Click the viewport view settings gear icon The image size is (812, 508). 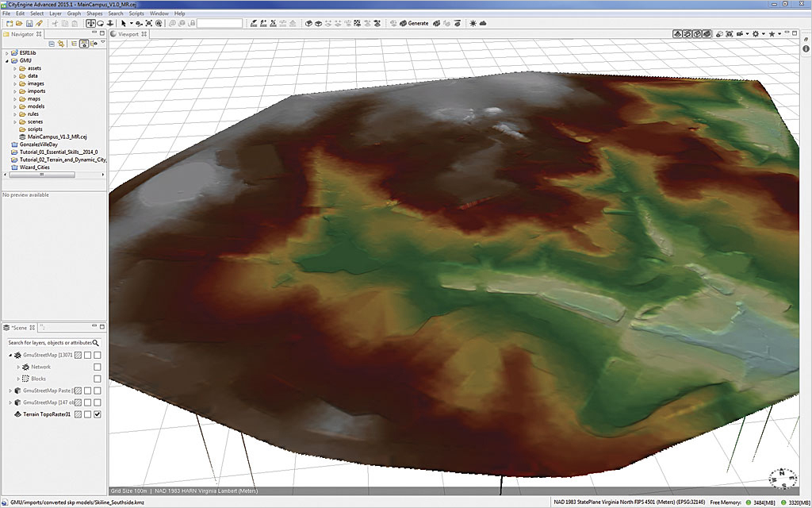756,34
